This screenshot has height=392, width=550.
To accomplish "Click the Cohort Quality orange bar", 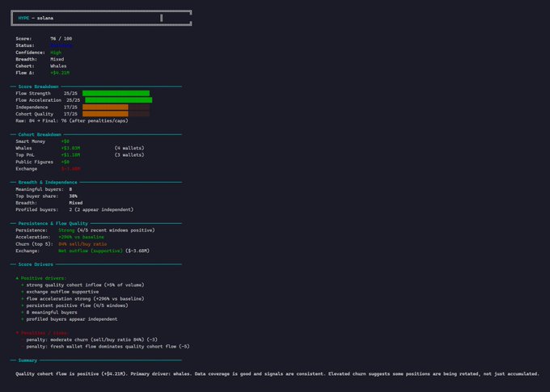I will pyautogui.click(x=105, y=114).
